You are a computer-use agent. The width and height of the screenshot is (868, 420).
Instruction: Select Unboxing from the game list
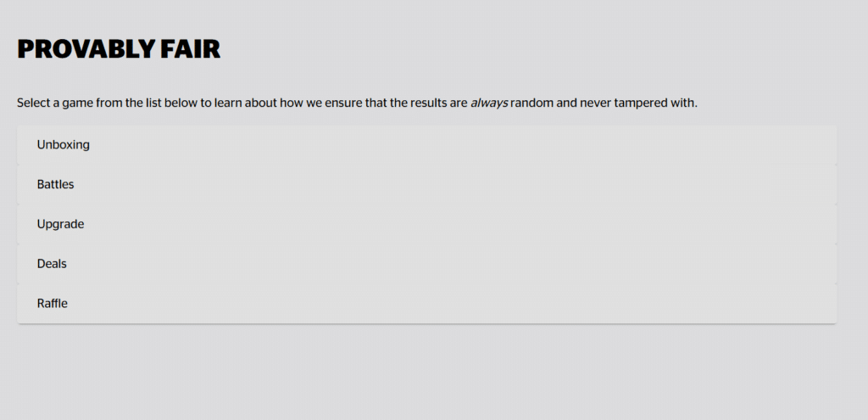click(427, 145)
